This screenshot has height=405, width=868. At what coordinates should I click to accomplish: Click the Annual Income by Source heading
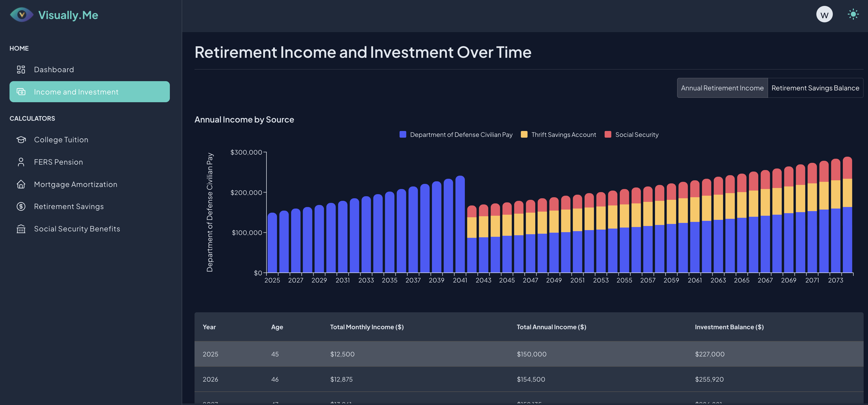(244, 119)
